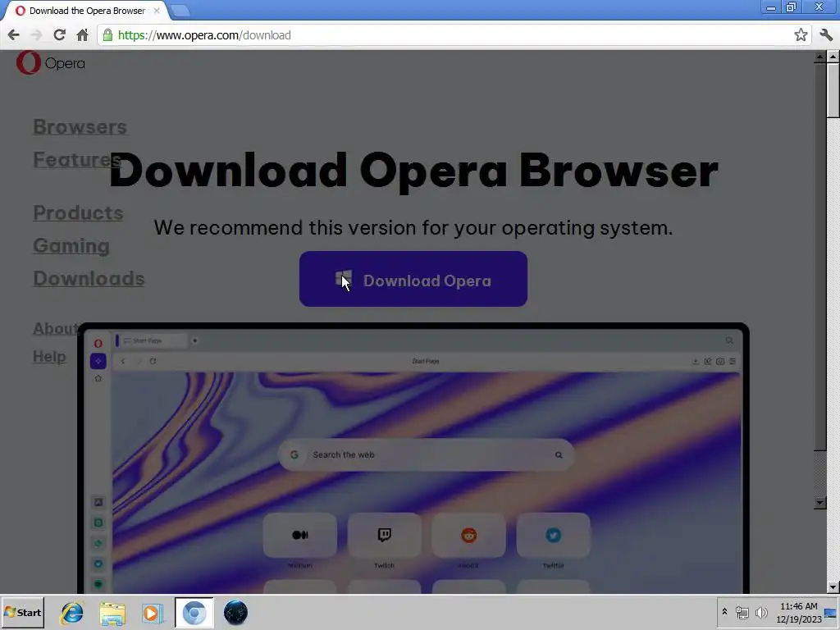Click the dark globe taskbar icon
Screen dimensions: 840x630
tap(235, 613)
